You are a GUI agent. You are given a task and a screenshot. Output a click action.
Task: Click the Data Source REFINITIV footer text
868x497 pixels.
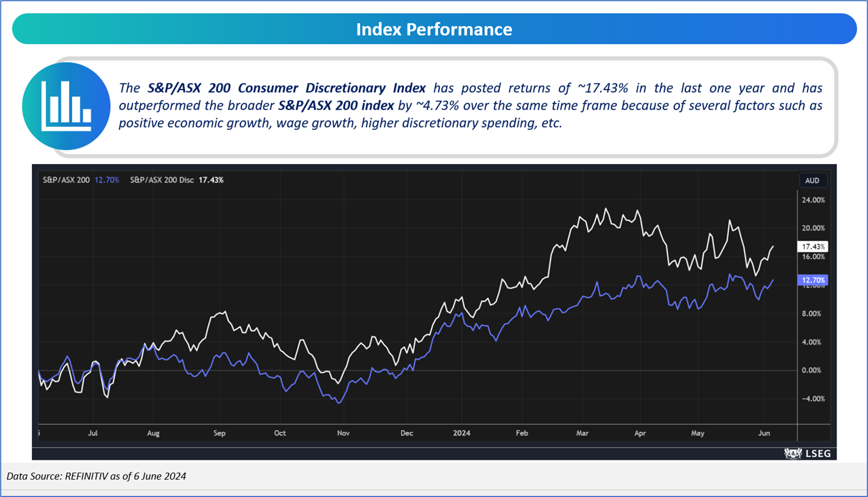pos(97,476)
